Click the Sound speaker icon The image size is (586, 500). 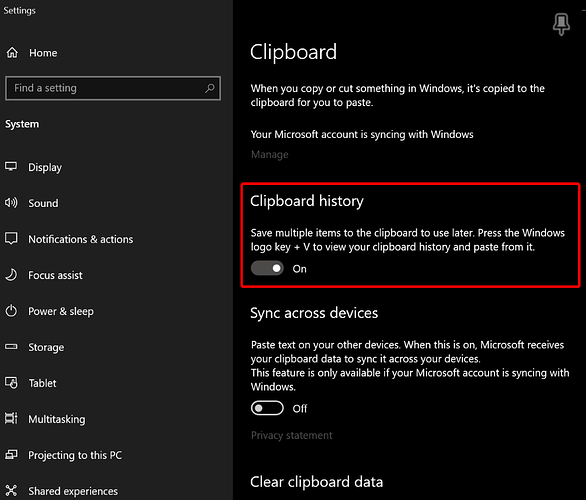coord(11,203)
